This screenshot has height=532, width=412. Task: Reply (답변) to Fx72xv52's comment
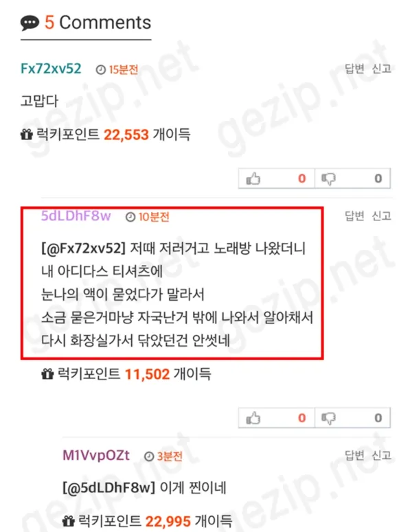pyautogui.click(x=354, y=69)
